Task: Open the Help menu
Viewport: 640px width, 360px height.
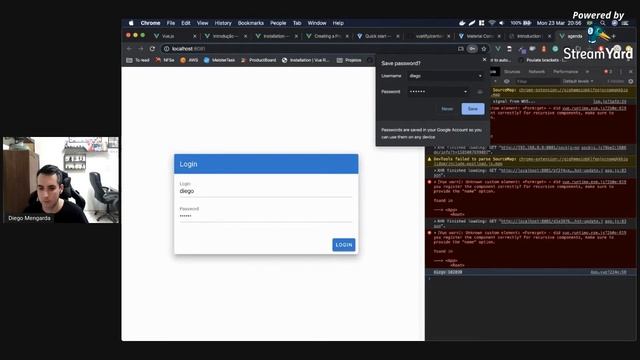Action: click(x=338, y=23)
